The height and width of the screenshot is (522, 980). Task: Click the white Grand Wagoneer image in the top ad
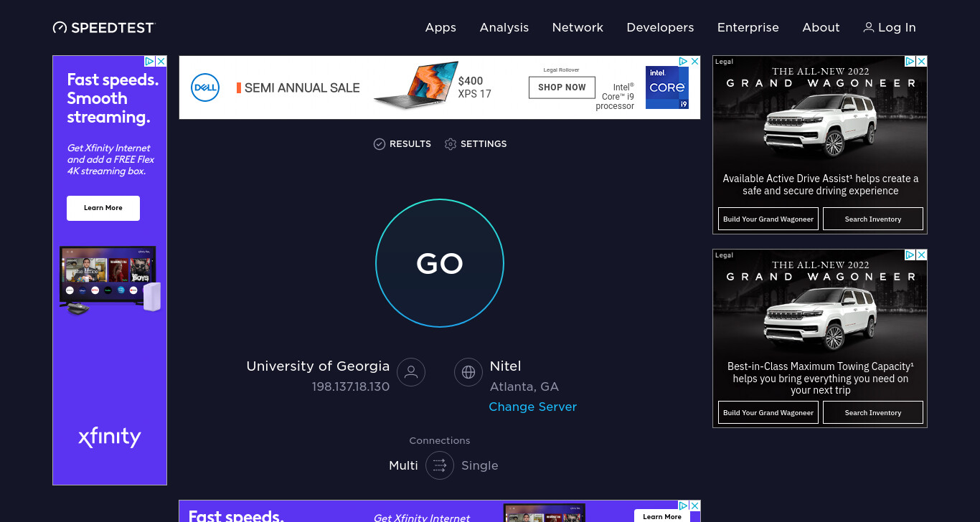point(820,125)
